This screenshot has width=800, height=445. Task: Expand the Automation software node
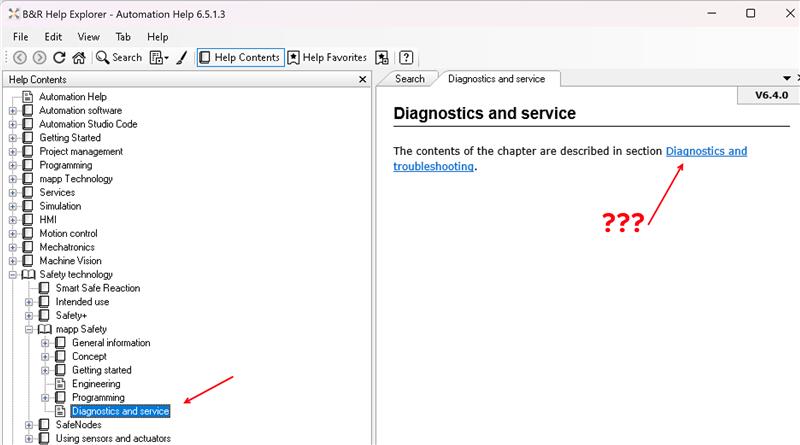[13, 110]
